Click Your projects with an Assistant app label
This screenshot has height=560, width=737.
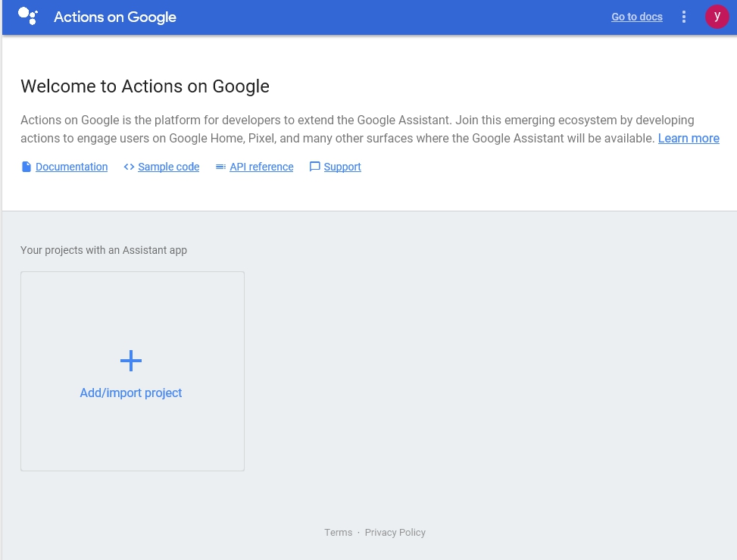(104, 250)
